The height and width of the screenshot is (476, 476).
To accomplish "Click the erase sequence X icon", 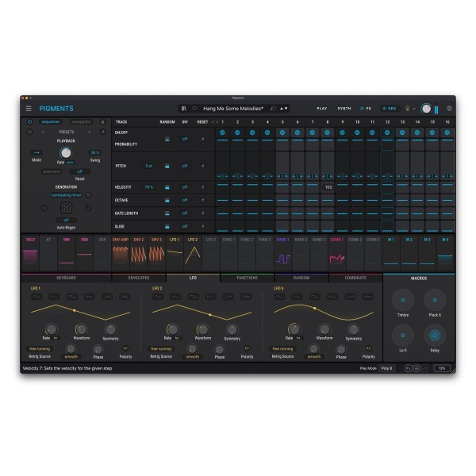I will [44, 208].
